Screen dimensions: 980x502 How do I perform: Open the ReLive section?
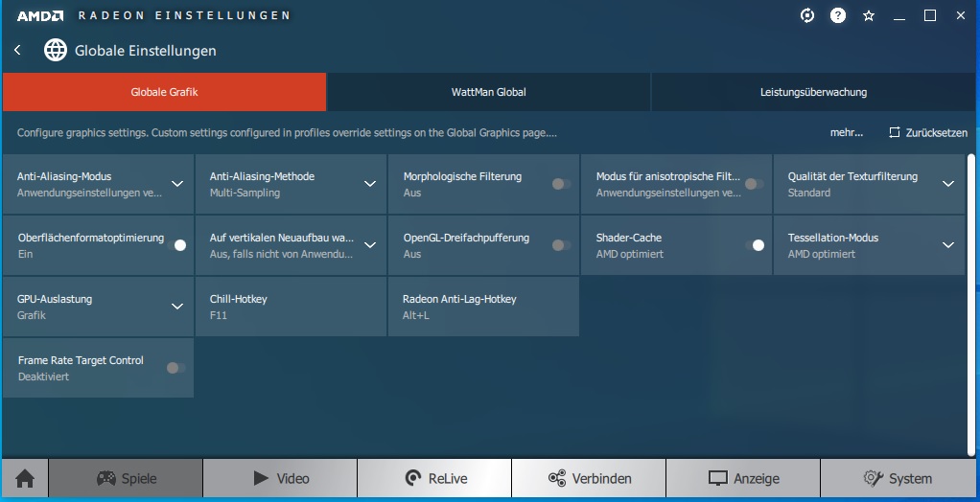(434, 479)
